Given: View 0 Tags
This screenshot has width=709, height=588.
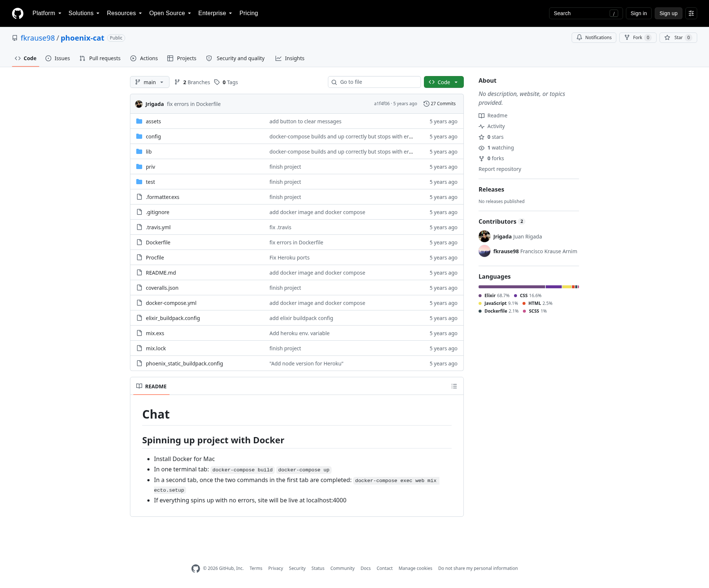Looking at the screenshot, I should click(226, 82).
